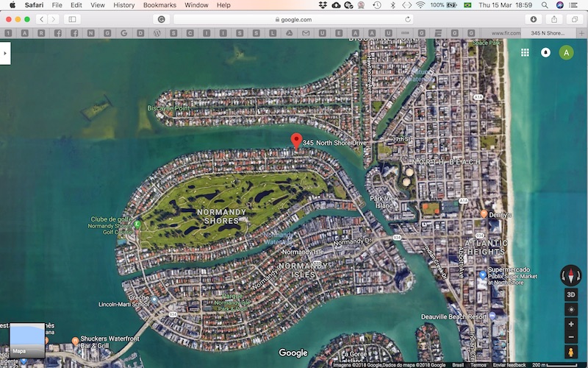Click the red pin at 345 North Shore Drive
This screenshot has height=368, width=588.
click(x=296, y=140)
